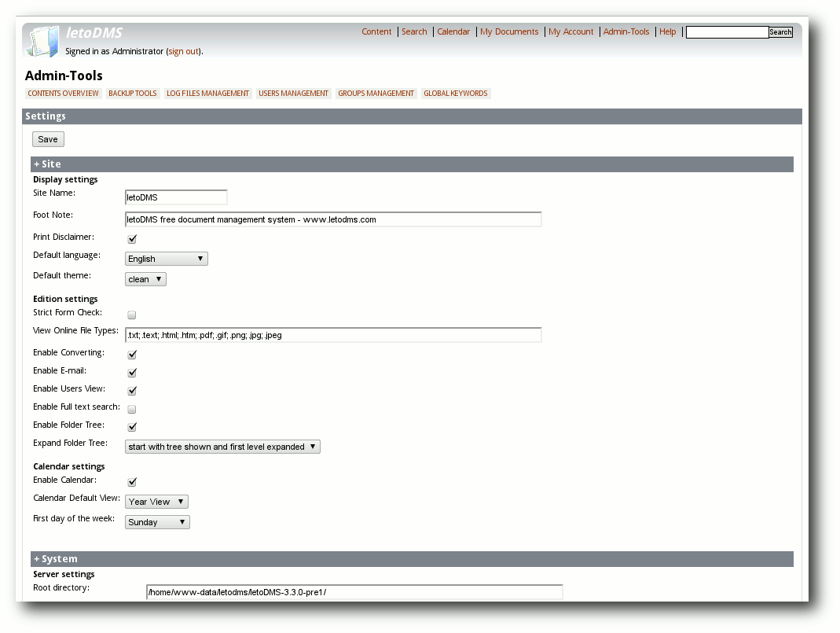Click the Default theme label
Image resolution: width=840 pixels, height=633 pixels.
tap(62, 275)
